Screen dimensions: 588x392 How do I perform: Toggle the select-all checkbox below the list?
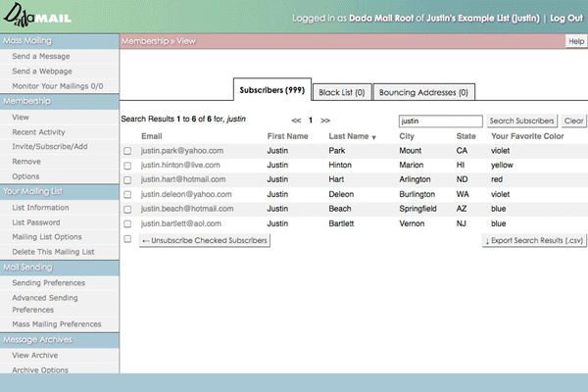[127, 239]
